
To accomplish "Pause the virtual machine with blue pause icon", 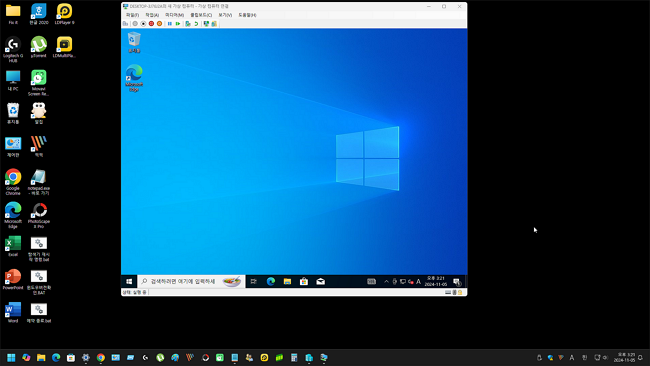I will pos(170,24).
